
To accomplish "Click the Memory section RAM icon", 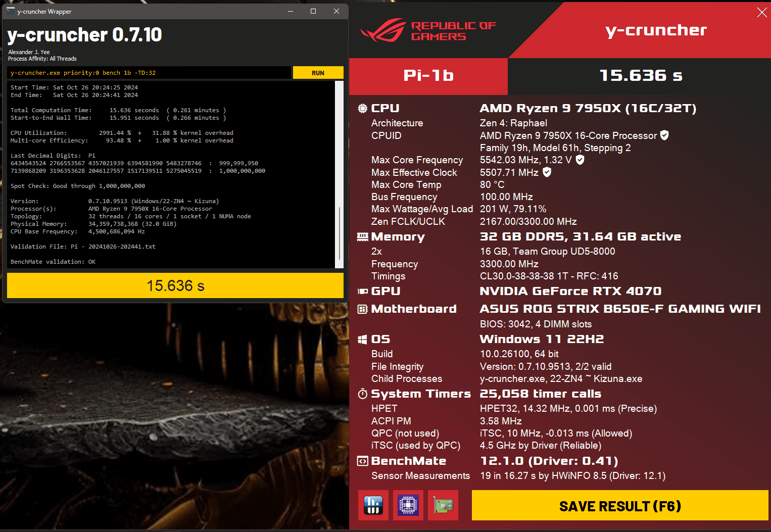I will pyautogui.click(x=363, y=236).
